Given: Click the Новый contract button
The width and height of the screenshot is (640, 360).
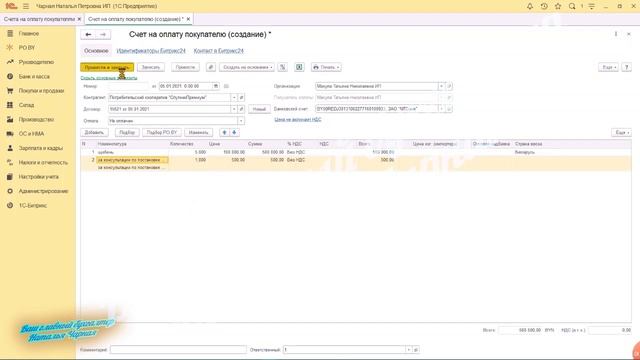Looking at the screenshot, I should [x=259, y=109].
